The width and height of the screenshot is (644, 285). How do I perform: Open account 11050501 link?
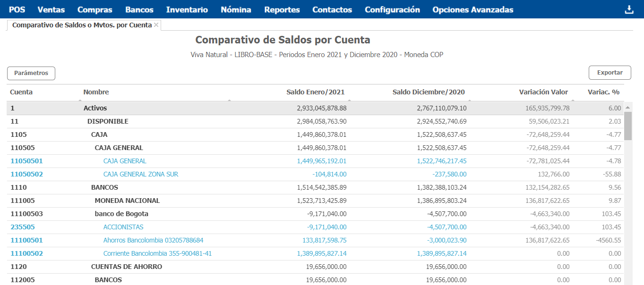[26, 161]
